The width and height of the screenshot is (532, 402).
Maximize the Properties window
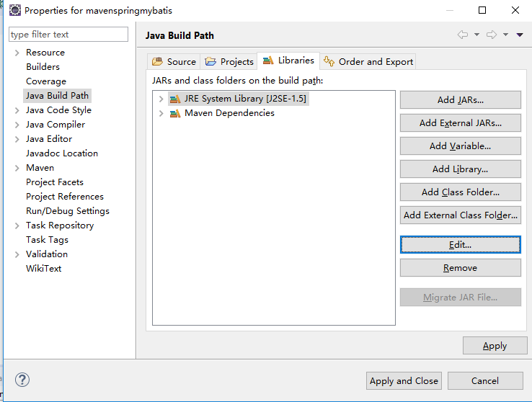482,10
